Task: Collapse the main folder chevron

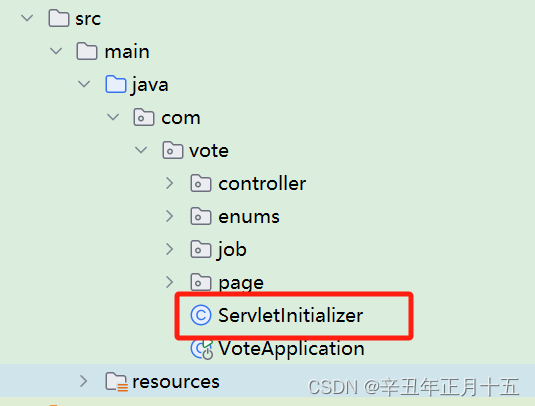Action: [x=56, y=51]
